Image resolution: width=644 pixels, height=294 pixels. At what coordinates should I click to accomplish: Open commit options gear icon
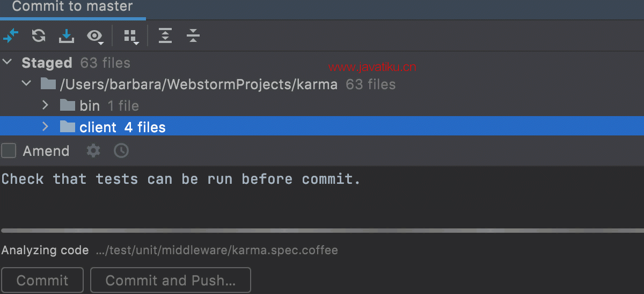click(93, 151)
